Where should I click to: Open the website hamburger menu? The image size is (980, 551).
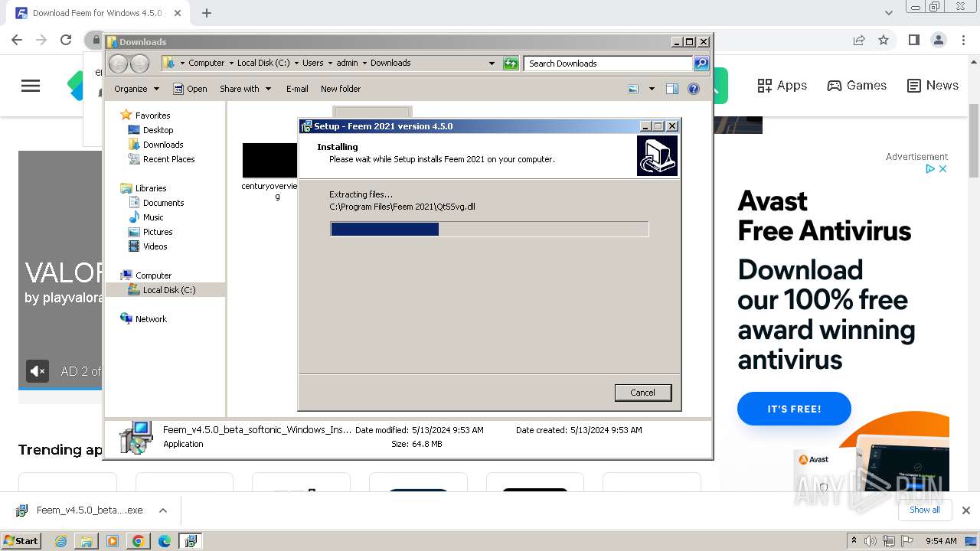(31, 86)
